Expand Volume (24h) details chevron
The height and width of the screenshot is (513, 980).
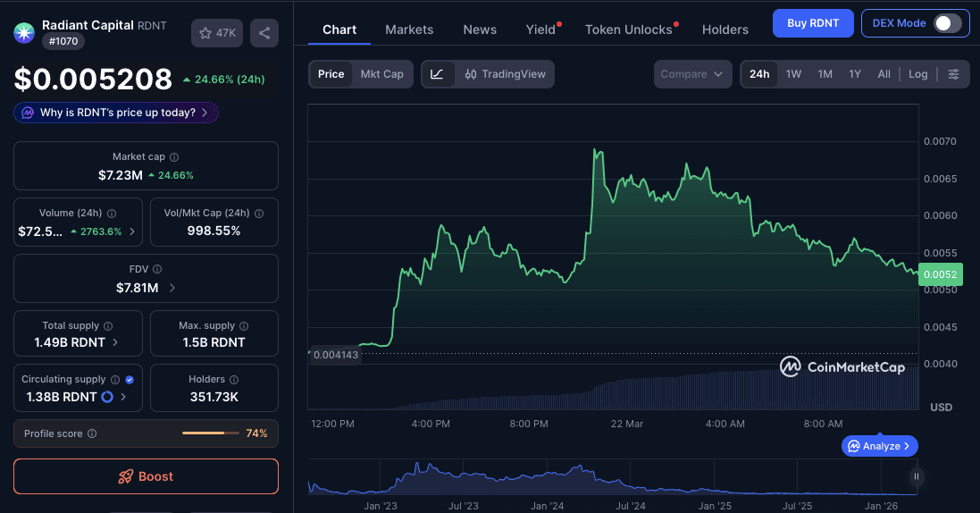(132, 231)
